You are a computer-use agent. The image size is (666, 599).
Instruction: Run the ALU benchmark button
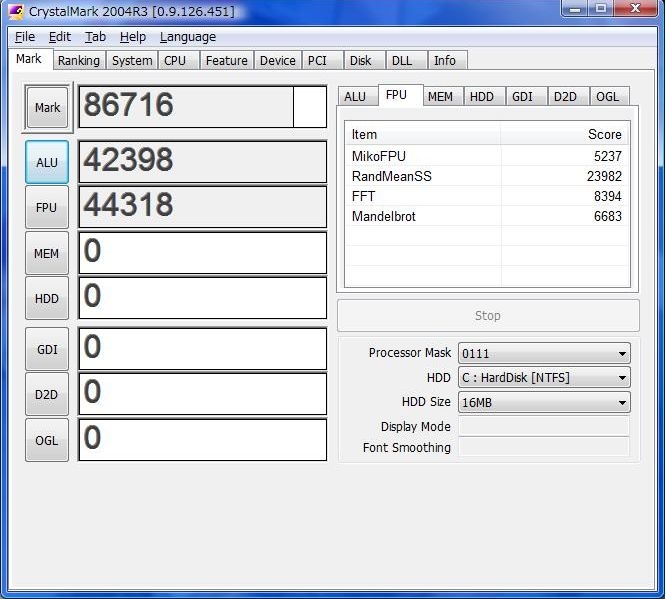click(x=47, y=162)
